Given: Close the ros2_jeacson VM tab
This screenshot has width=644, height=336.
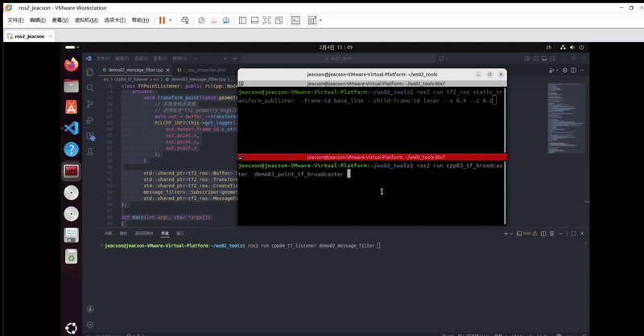Looking at the screenshot, I should click(x=50, y=36).
